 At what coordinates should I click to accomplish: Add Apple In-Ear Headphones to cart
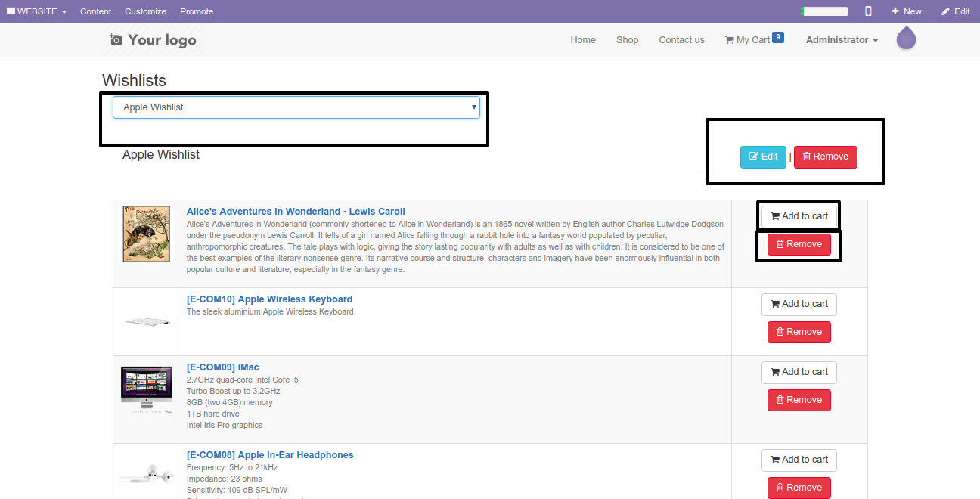799,460
